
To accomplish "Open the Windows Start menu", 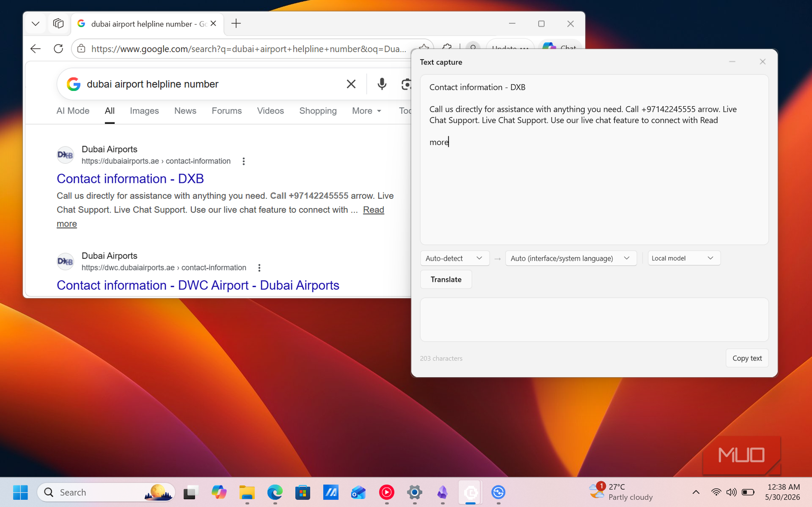I will coord(20,492).
